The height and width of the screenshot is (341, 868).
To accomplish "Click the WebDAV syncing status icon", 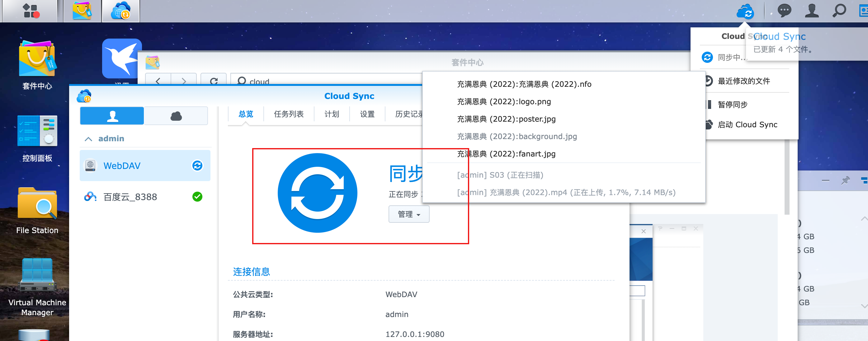I will pos(197,166).
